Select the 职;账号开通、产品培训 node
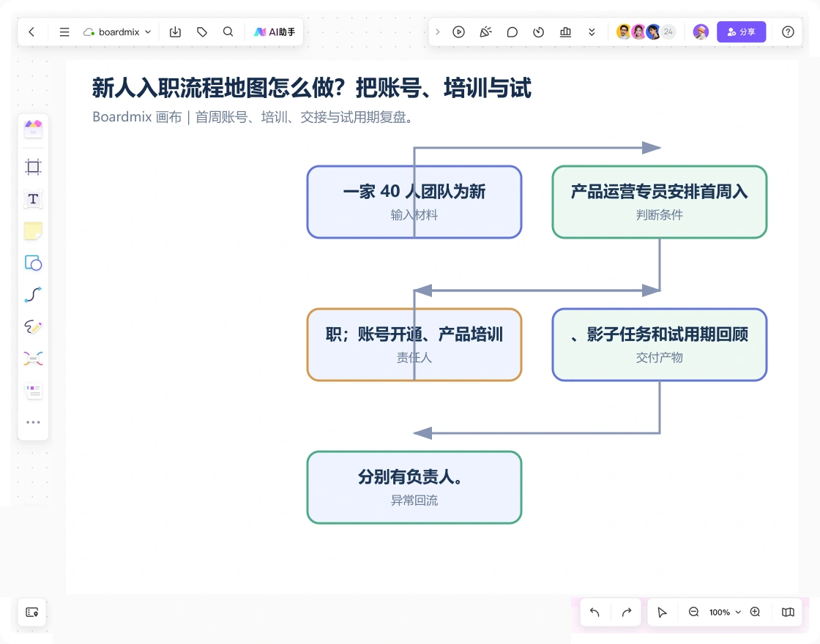This screenshot has height=644, width=820. (414, 345)
